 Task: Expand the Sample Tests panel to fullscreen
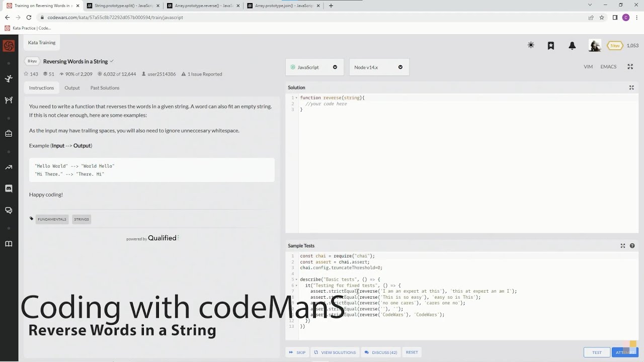(x=623, y=246)
